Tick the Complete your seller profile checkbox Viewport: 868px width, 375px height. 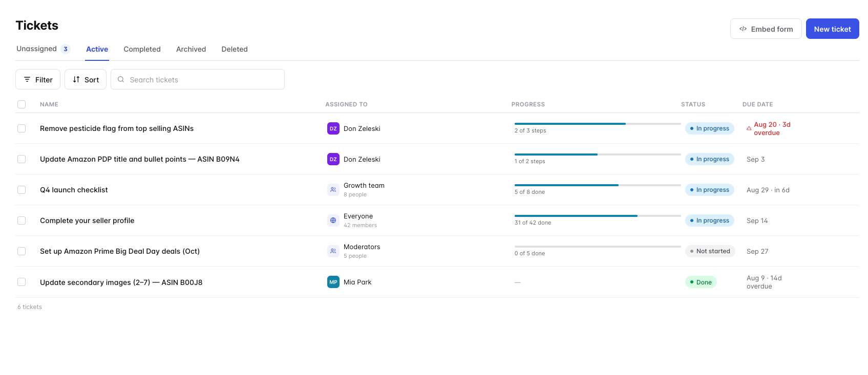(x=22, y=220)
